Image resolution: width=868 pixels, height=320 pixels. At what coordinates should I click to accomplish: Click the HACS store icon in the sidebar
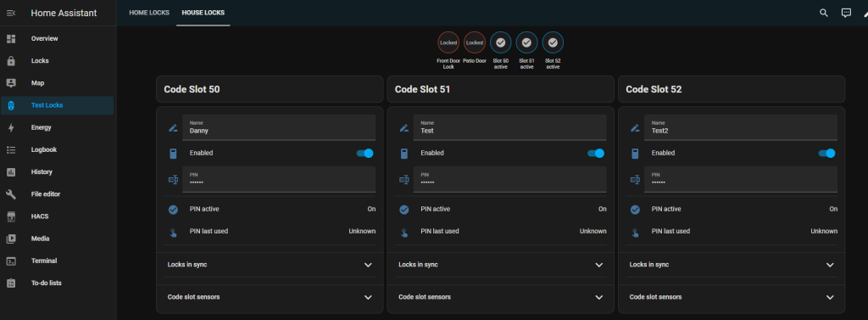click(x=10, y=216)
